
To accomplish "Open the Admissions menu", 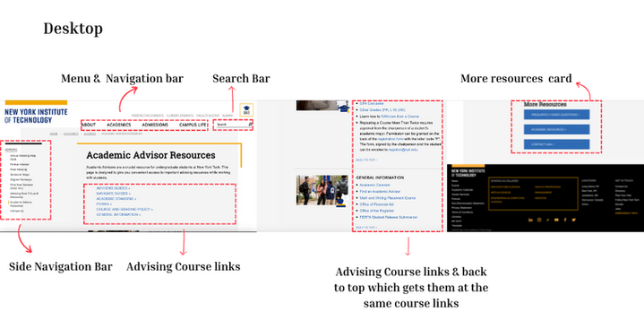I will (155, 125).
